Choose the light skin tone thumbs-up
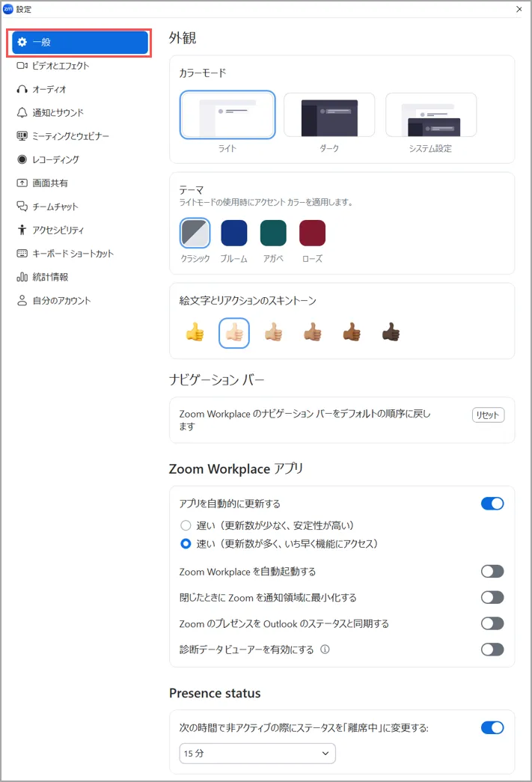 pos(234,333)
